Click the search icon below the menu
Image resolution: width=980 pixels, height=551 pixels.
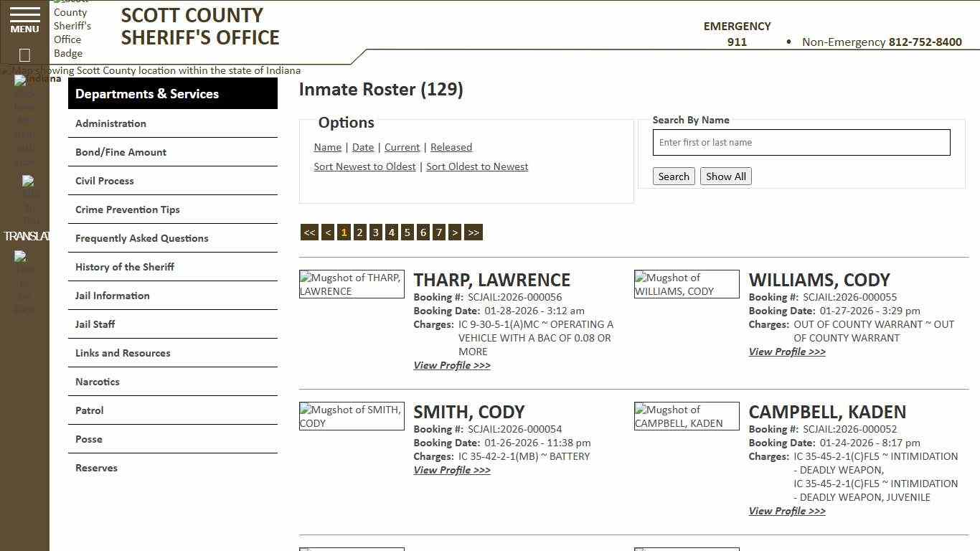24,55
